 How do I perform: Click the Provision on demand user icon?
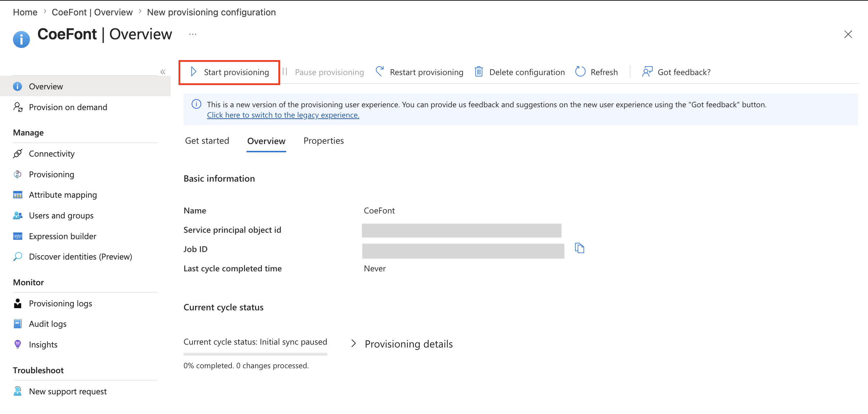[x=18, y=107]
